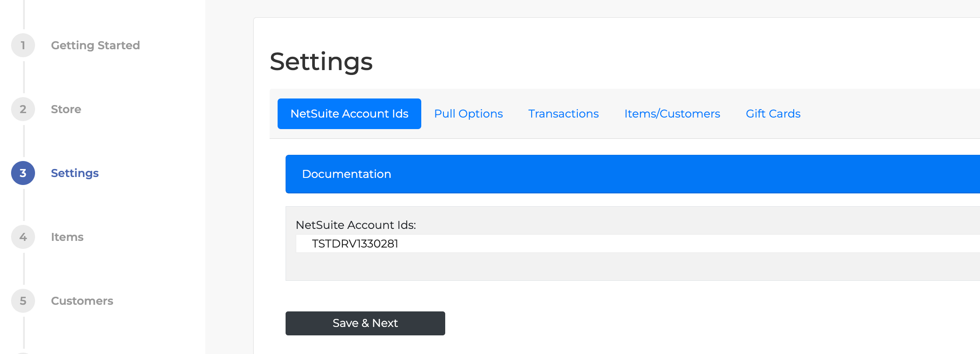Viewport: 980px width, 354px height.
Task: Click the step 5 circle icon
Action: (x=23, y=301)
